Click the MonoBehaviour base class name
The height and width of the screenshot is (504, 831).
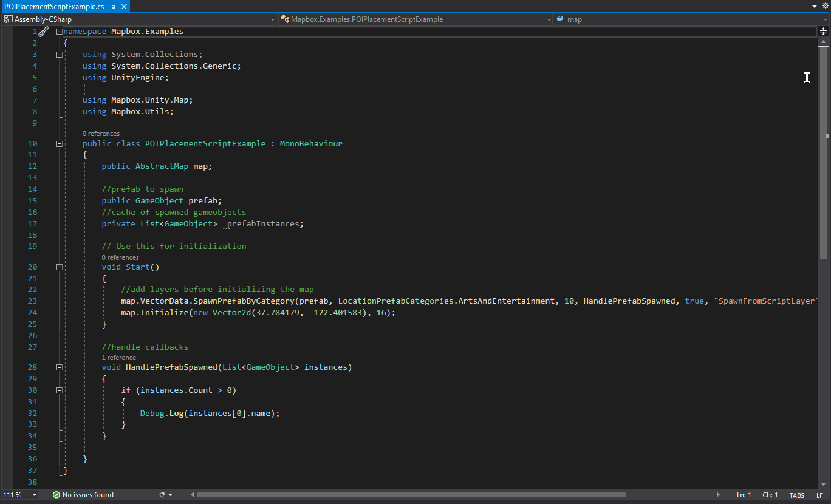coord(311,144)
